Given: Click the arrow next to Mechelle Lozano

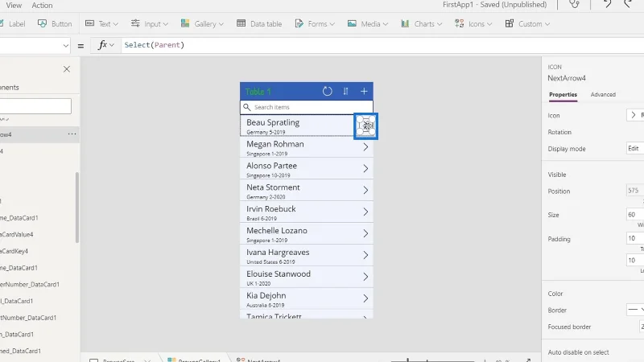Looking at the screenshot, I should (365, 233).
